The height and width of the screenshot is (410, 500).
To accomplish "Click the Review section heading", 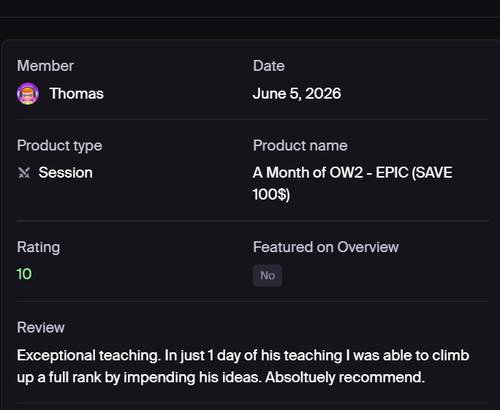I will point(41,327).
